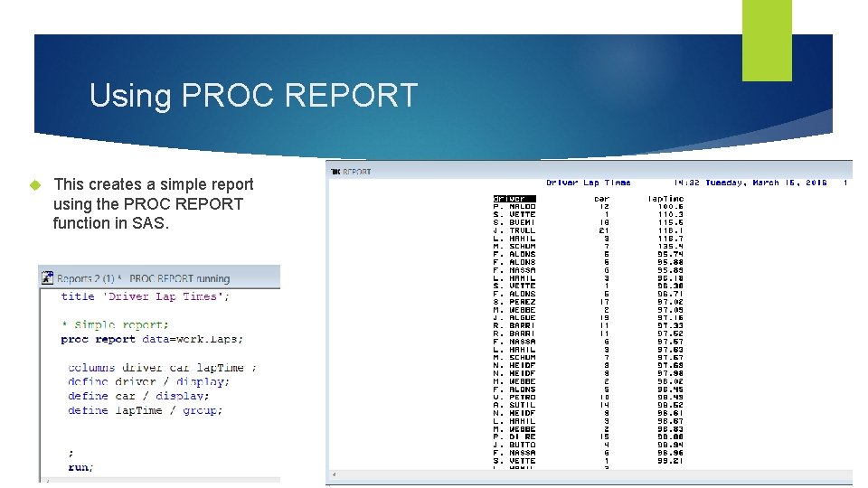
Task: Click the car number 21
Action: [604, 230]
